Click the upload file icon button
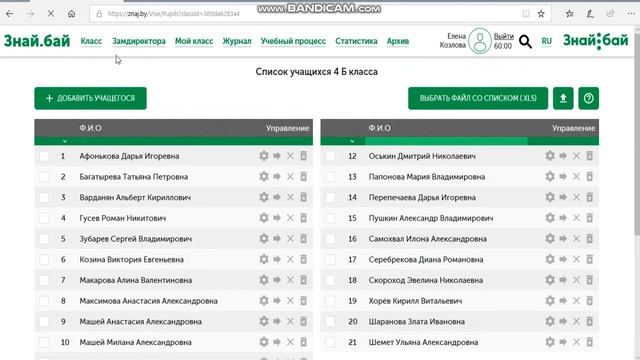Viewport: 640px width, 360px height. click(563, 98)
